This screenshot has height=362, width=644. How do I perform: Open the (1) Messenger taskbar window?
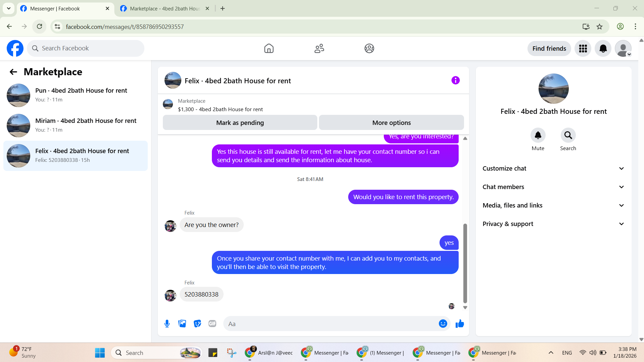(381, 353)
